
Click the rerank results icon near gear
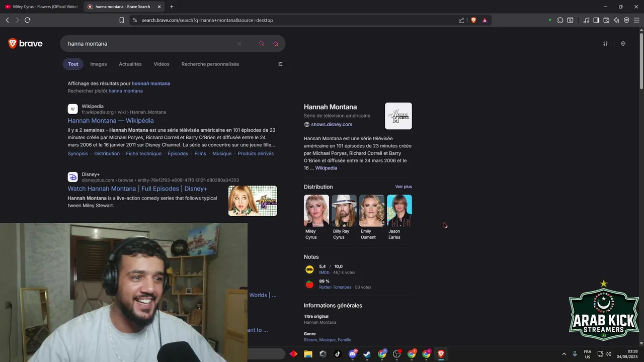coord(605,44)
